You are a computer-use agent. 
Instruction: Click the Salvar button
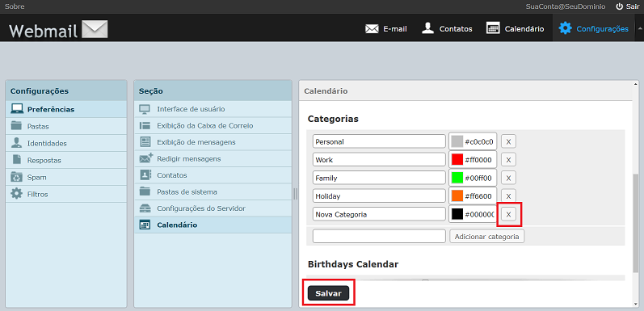point(328,293)
